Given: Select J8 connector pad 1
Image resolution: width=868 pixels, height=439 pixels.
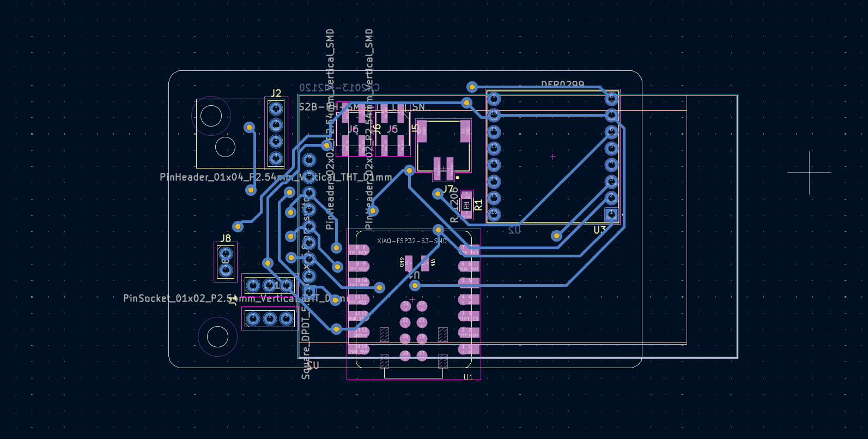Looking at the screenshot, I should pyautogui.click(x=226, y=254).
